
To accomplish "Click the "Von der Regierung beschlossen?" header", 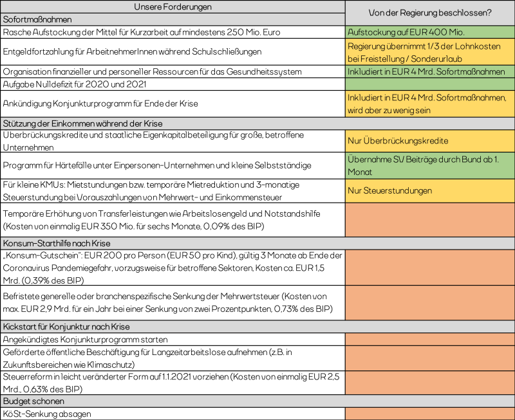I will (x=429, y=13).
